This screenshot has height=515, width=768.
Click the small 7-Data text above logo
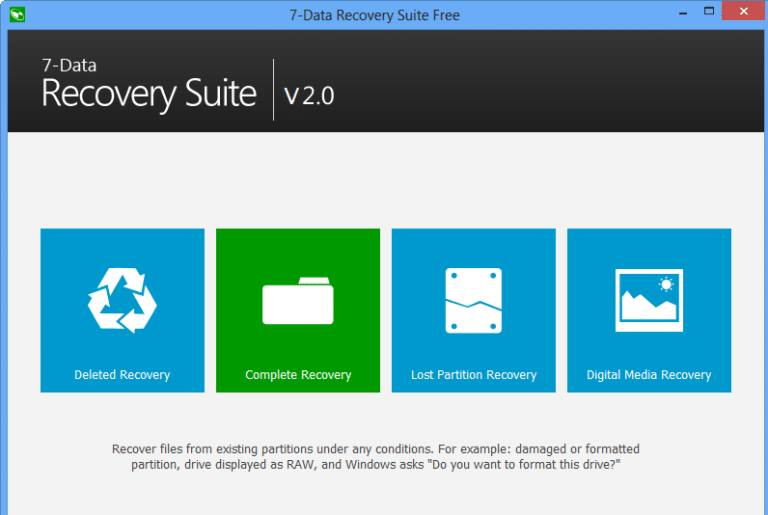click(x=69, y=66)
